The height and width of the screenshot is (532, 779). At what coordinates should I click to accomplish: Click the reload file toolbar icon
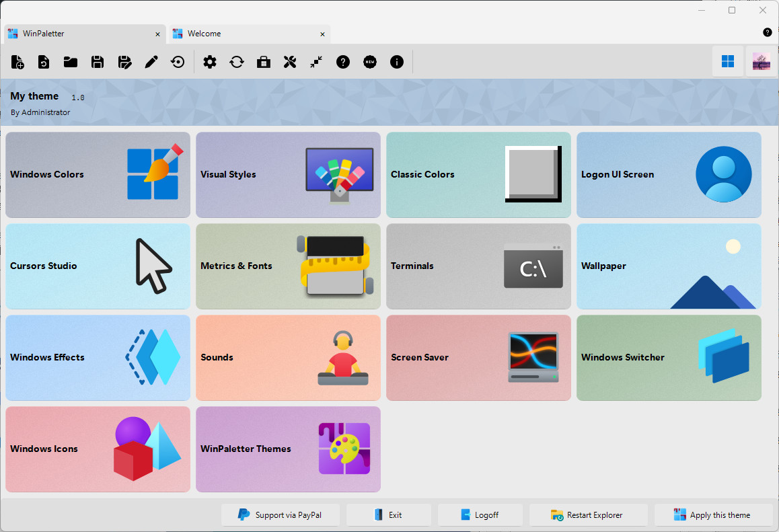44,62
